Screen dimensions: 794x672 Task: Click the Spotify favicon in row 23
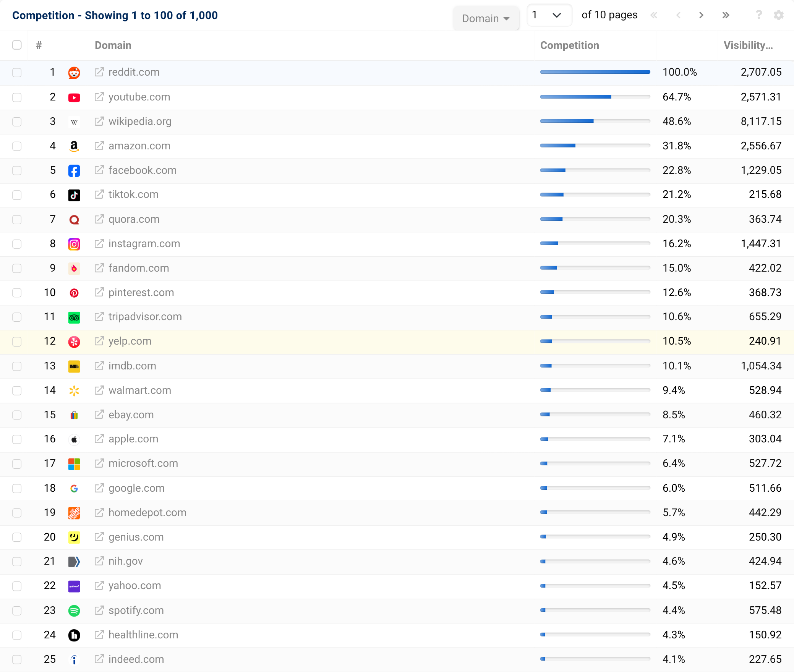[x=74, y=610]
